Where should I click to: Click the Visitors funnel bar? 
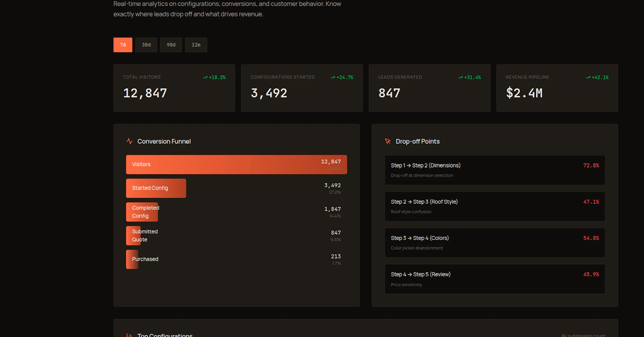coord(236,165)
